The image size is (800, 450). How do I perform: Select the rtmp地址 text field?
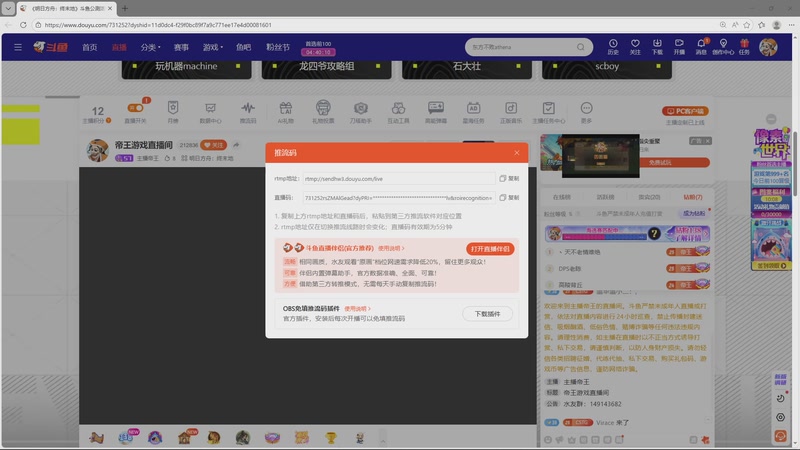(x=398, y=179)
